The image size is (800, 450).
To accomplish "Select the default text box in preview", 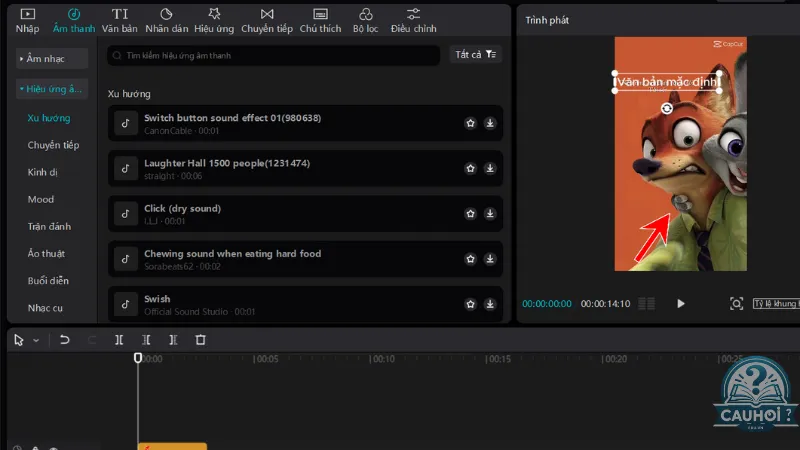I will [x=667, y=82].
